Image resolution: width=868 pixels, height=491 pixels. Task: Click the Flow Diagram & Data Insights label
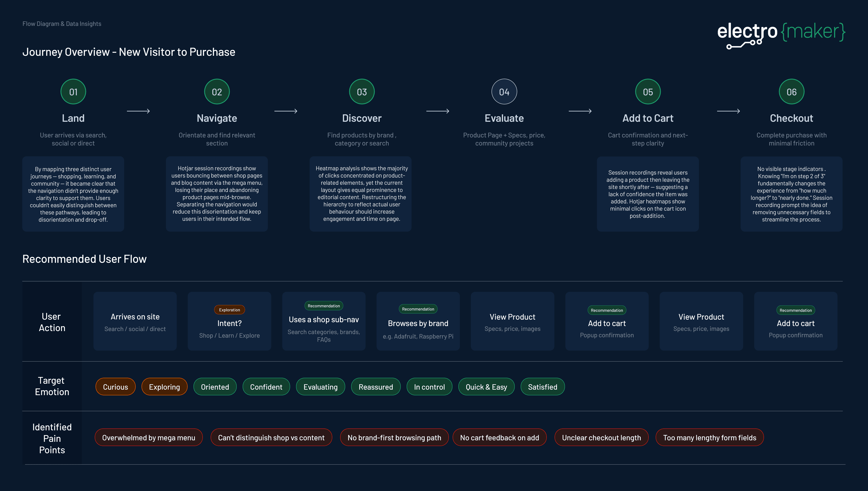62,24
